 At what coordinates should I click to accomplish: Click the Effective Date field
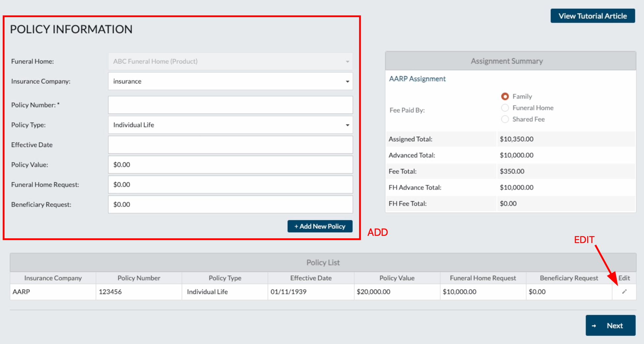230,145
